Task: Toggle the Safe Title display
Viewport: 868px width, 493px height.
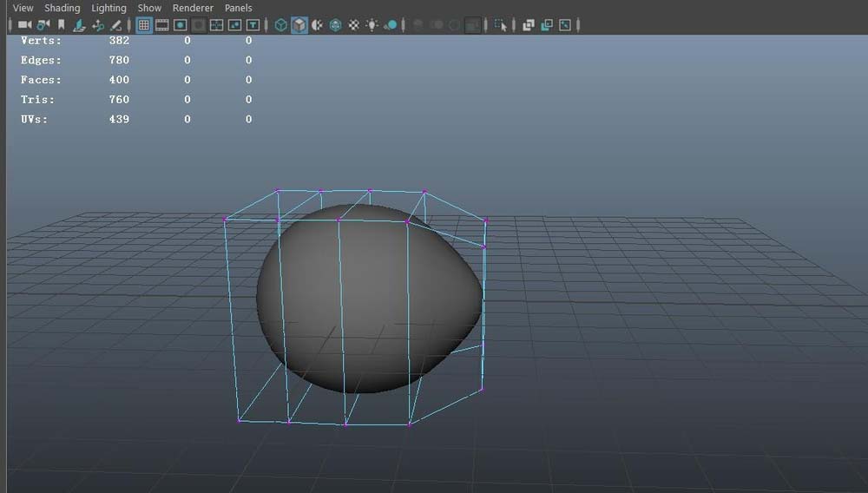Action: (x=253, y=25)
